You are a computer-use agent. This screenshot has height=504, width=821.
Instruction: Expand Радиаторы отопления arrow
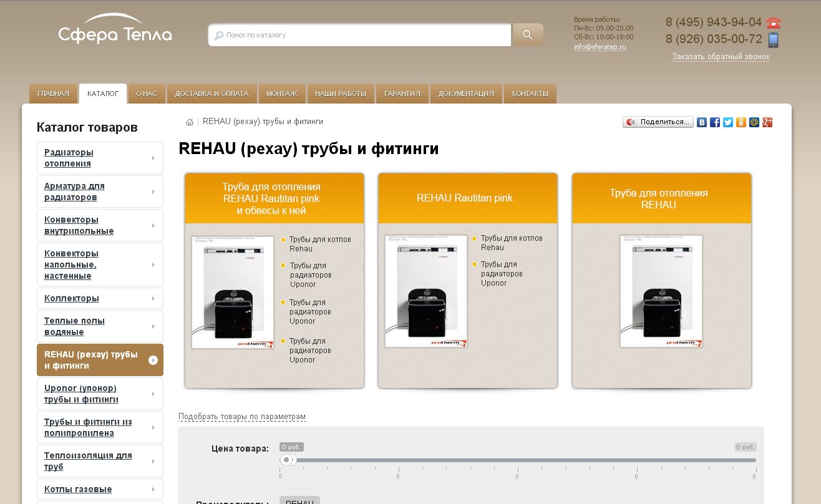(x=153, y=158)
